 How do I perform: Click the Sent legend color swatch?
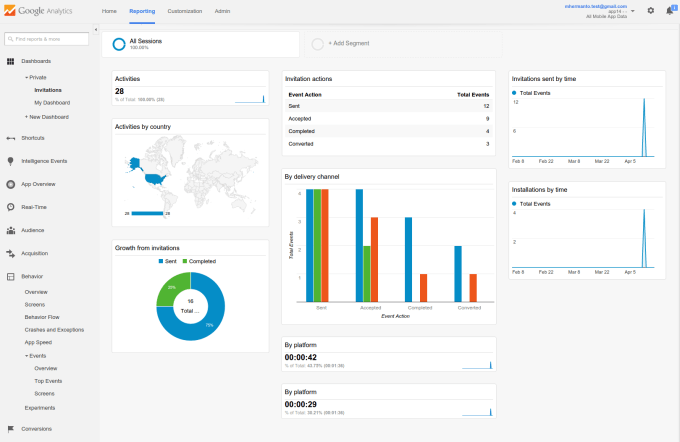(160, 261)
